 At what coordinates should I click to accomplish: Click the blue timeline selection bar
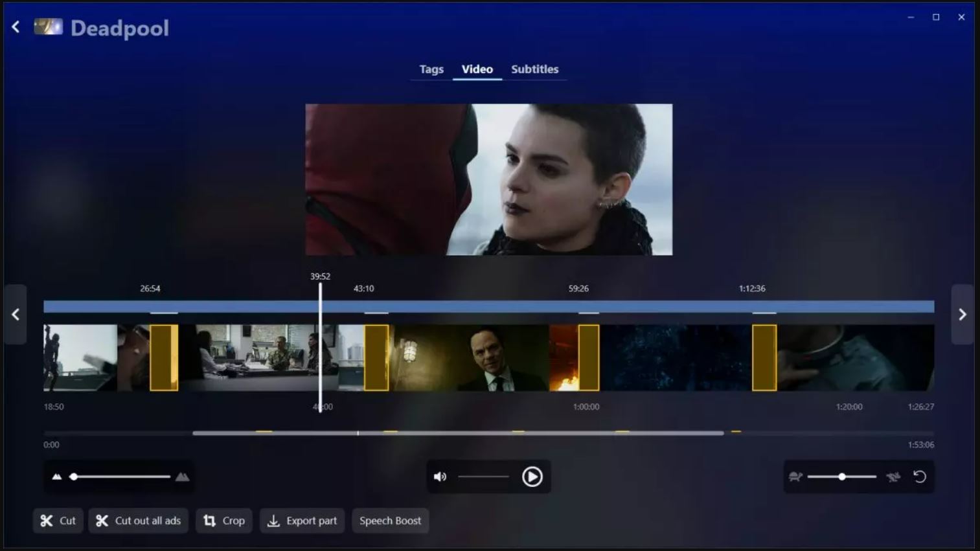click(x=489, y=306)
